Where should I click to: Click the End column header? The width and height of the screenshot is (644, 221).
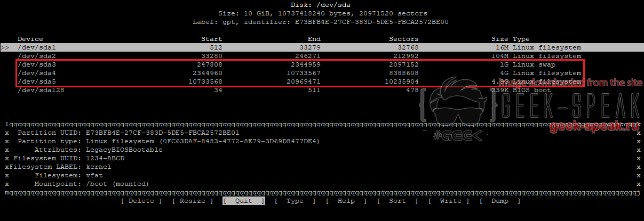[314, 39]
